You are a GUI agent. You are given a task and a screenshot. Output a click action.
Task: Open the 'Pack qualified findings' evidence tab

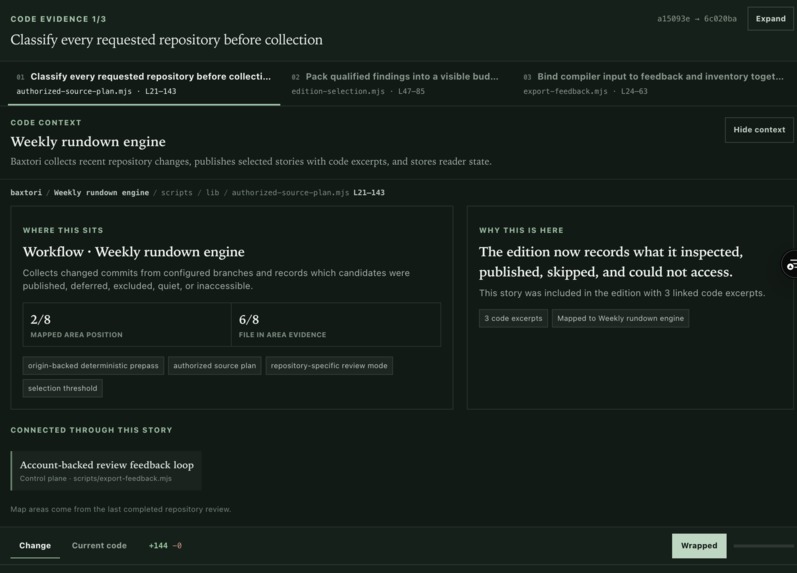[x=395, y=83]
